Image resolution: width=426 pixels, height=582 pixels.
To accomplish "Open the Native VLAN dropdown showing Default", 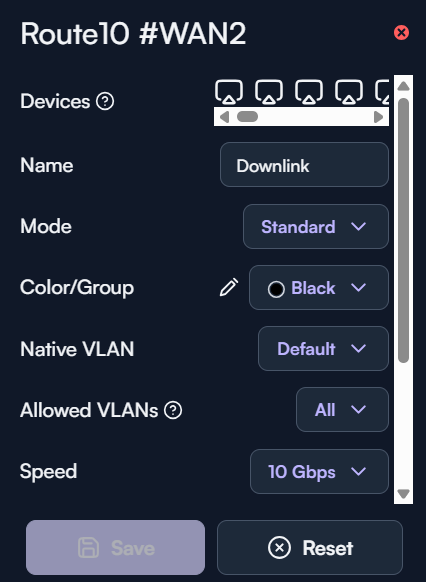I will click(x=323, y=349).
